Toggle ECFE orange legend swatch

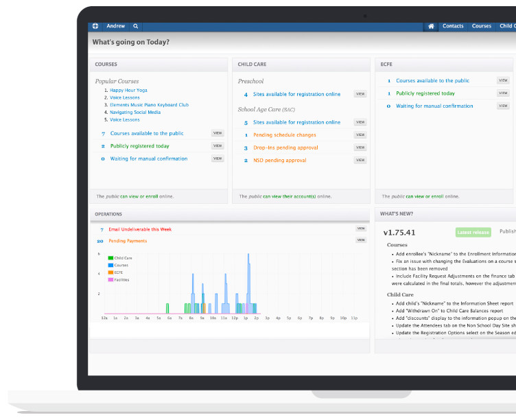coord(110,272)
